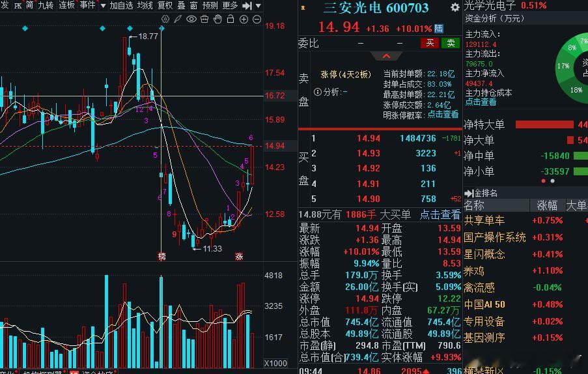Open 点击查看 for 大买单
Image resolution: width=588 pixels, height=374 pixels.
(x=440, y=214)
